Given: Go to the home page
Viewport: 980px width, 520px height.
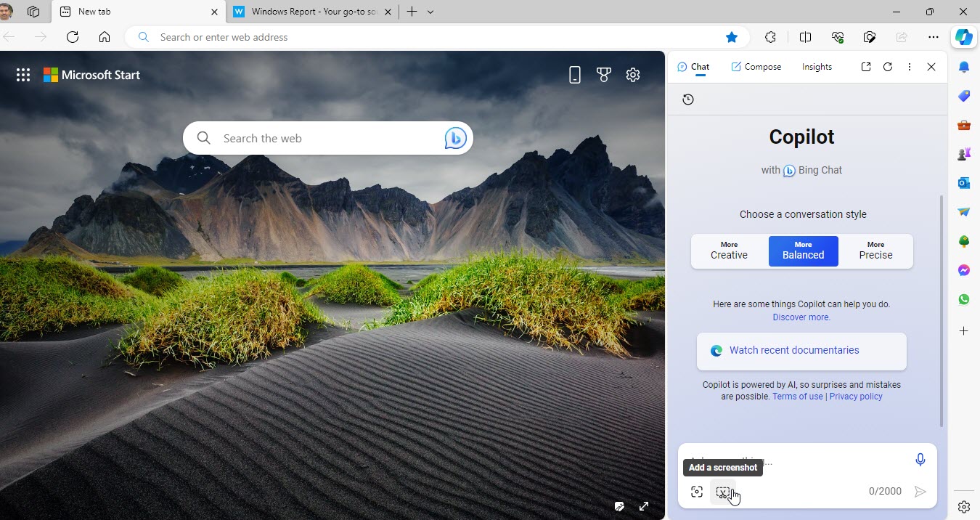Looking at the screenshot, I should pyautogui.click(x=105, y=37).
